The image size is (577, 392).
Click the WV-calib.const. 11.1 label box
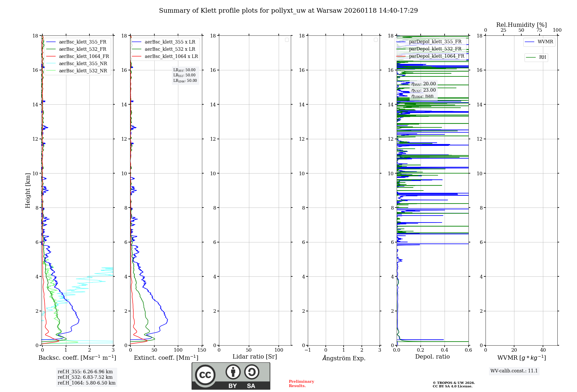click(x=514, y=371)
